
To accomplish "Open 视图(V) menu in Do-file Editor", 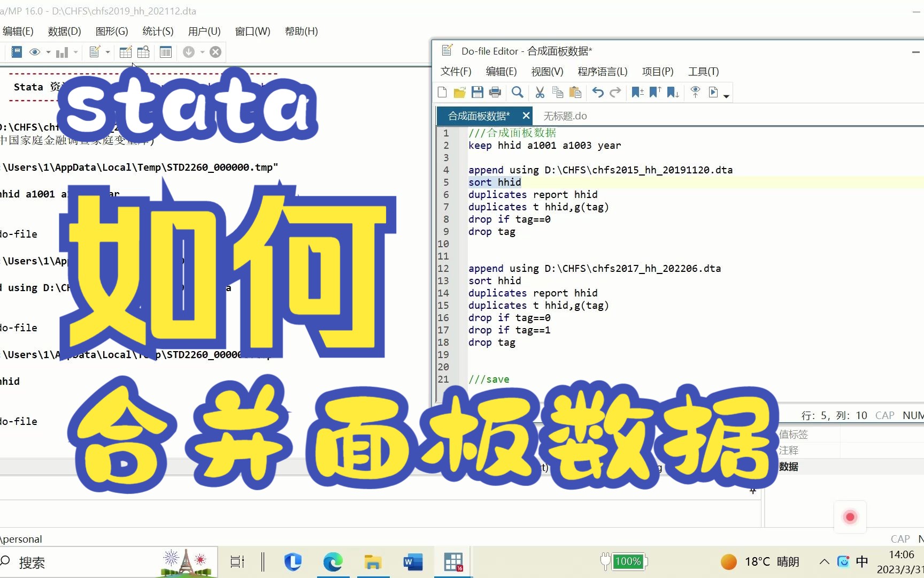I will pyautogui.click(x=547, y=71).
